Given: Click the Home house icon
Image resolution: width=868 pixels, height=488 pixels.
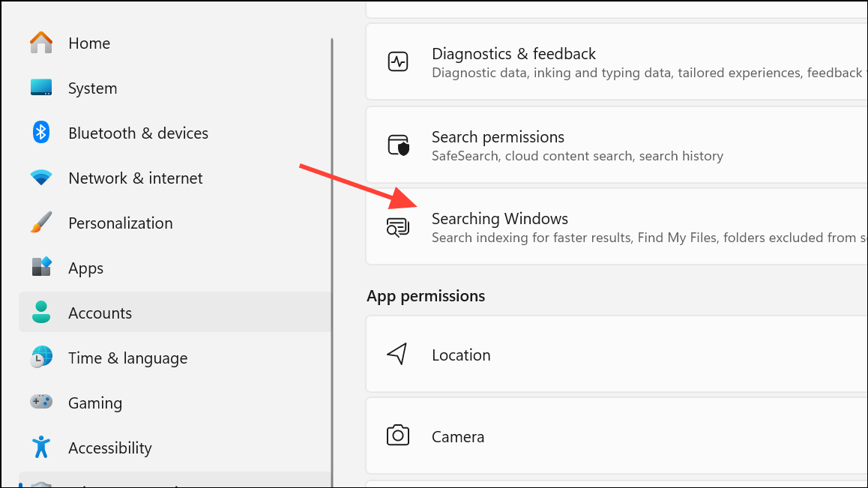Looking at the screenshot, I should tap(41, 43).
